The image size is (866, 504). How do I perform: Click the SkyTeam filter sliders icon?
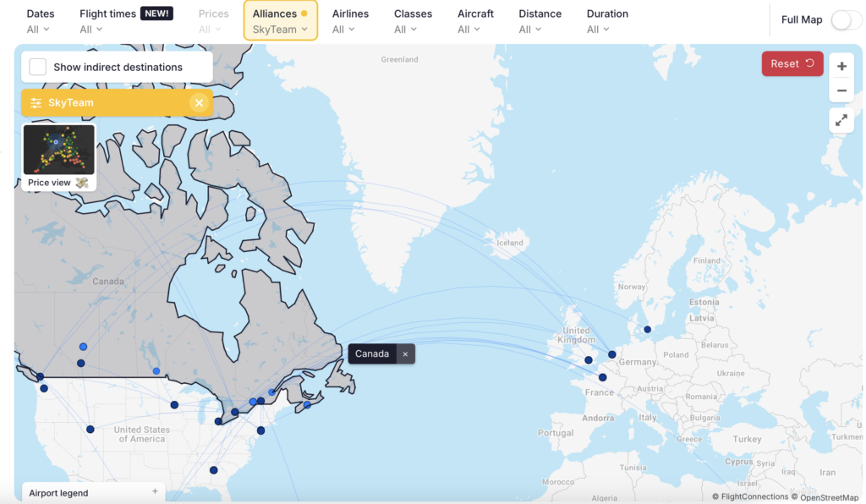click(x=36, y=103)
